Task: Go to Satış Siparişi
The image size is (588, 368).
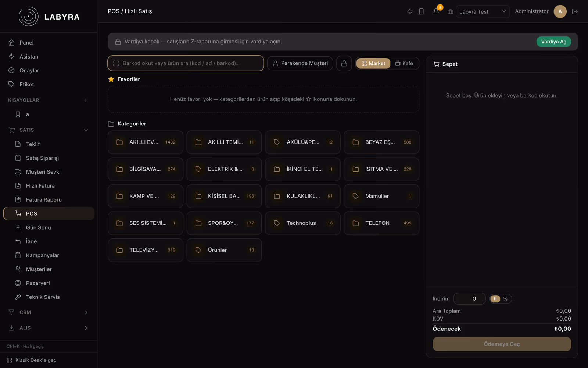Action: pyautogui.click(x=49, y=158)
